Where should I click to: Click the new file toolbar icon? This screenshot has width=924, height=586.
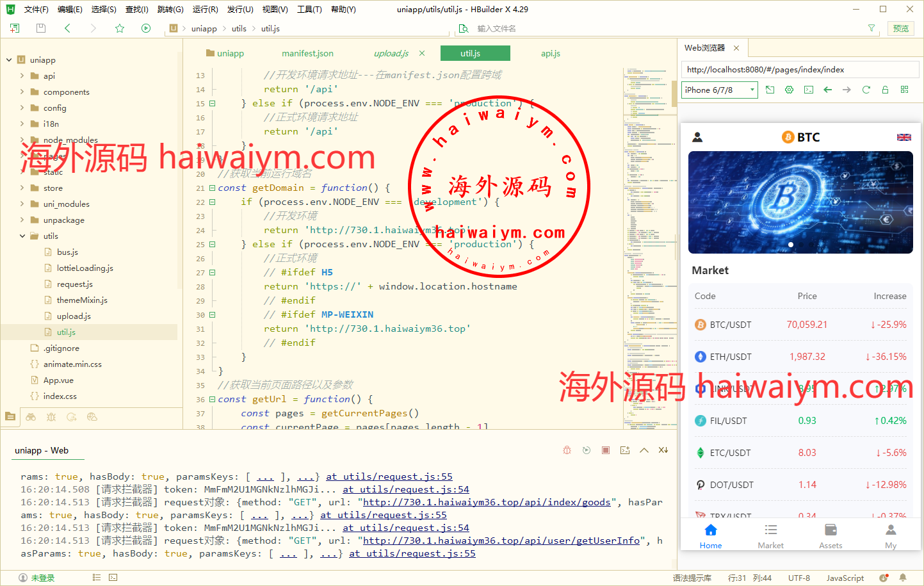pos(15,28)
